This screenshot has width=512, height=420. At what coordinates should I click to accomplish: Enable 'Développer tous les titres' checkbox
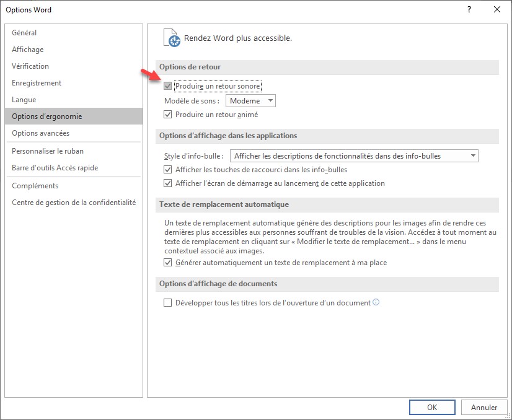pyautogui.click(x=167, y=303)
